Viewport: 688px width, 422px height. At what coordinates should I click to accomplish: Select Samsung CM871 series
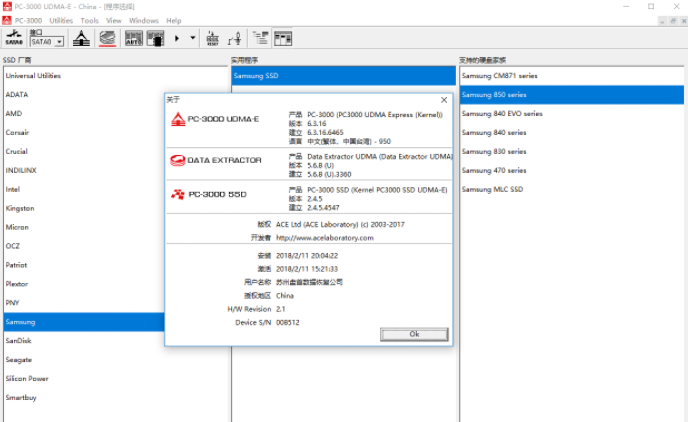pyautogui.click(x=572, y=76)
